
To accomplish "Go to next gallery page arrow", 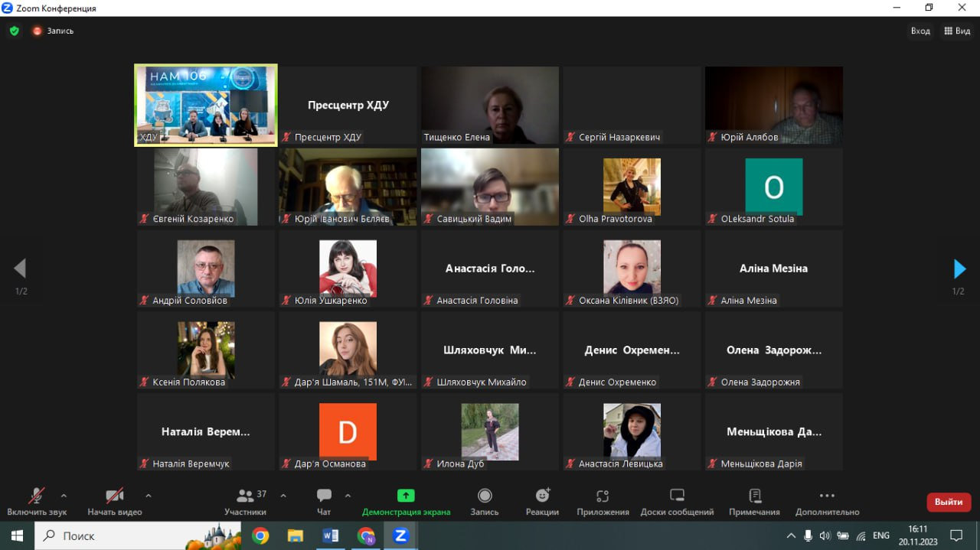I will click(x=959, y=268).
